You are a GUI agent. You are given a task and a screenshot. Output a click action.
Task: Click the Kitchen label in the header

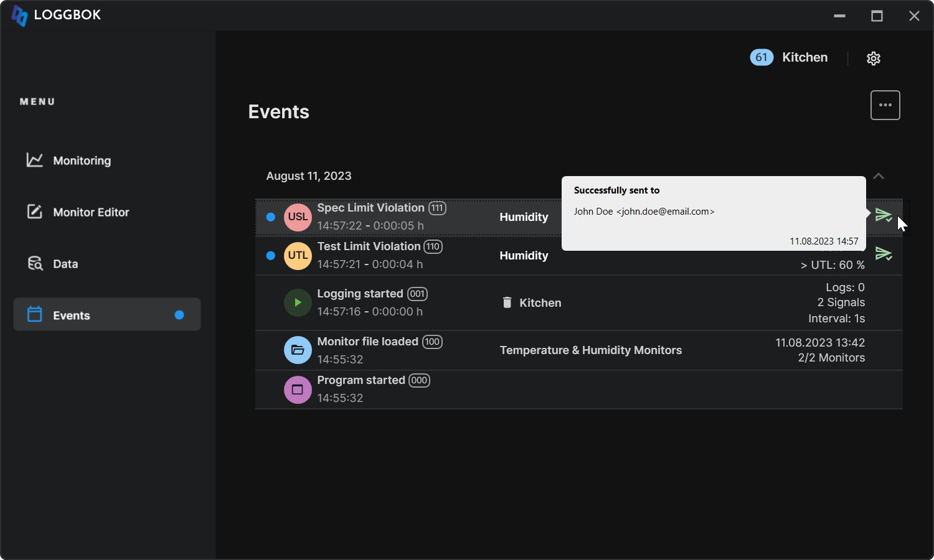[x=804, y=57]
